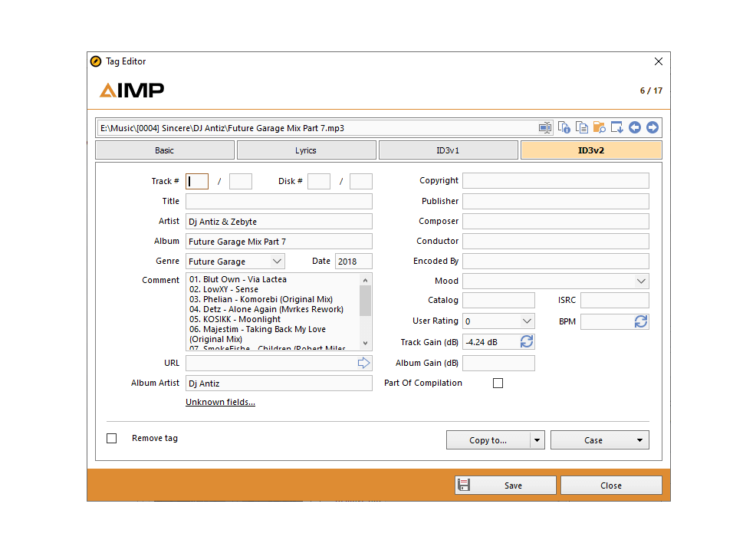Switch to the ID3v1 tab
The width and height of the screenshot is (756, 553).
(449, 150)
